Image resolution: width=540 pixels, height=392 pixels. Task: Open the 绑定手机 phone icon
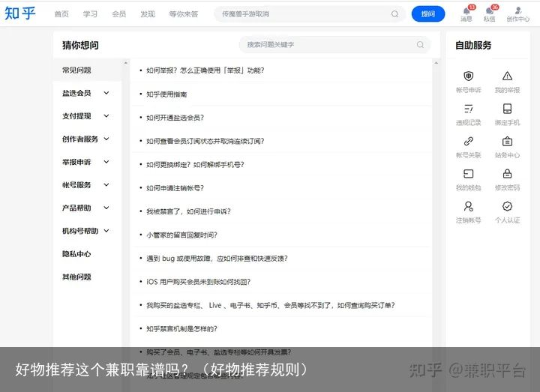(x=507, y=109)
